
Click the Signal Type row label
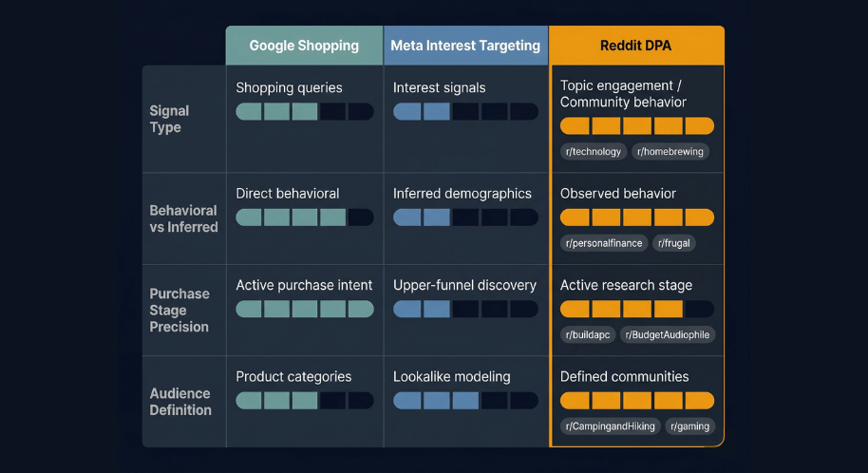click(169, 119)
